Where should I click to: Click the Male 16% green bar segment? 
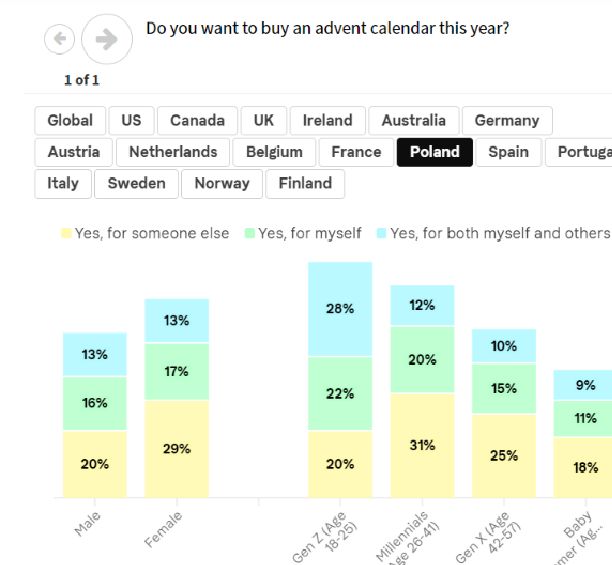(95, 403)
